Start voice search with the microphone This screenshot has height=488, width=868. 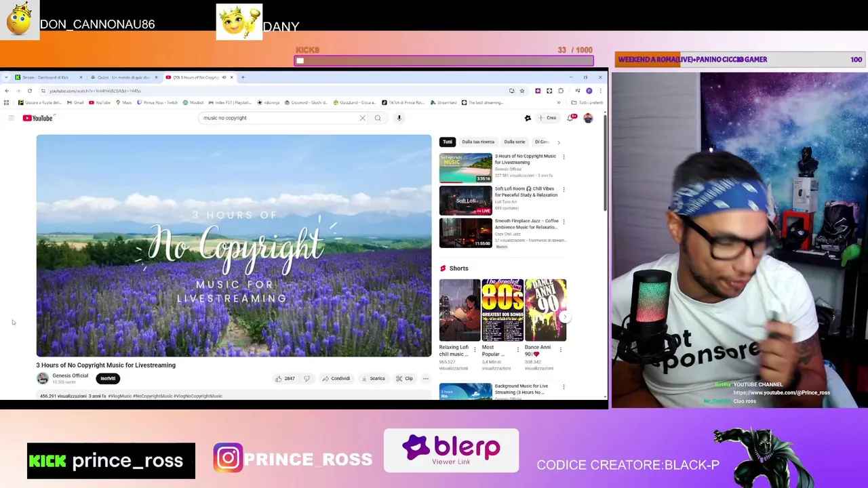pos(399,118)
